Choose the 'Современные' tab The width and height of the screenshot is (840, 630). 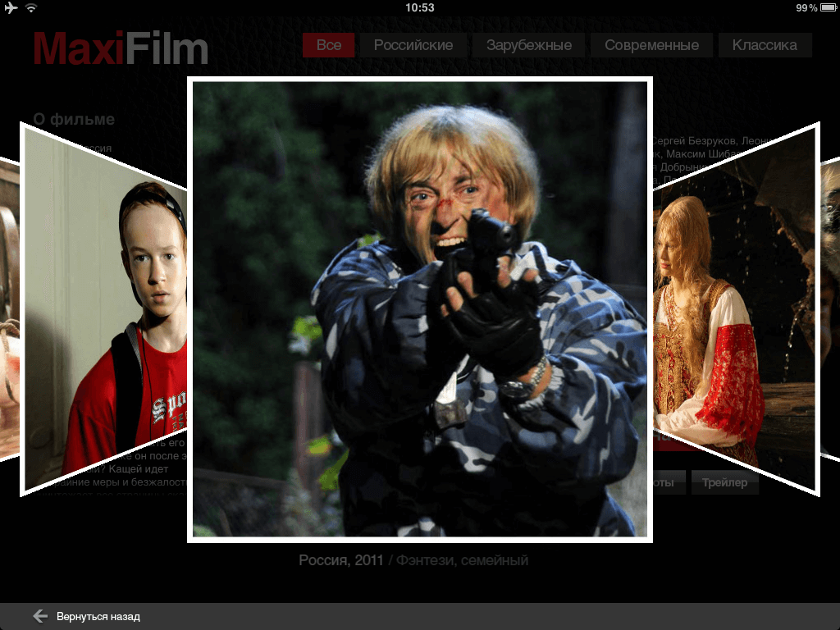[x=651, y=45]
